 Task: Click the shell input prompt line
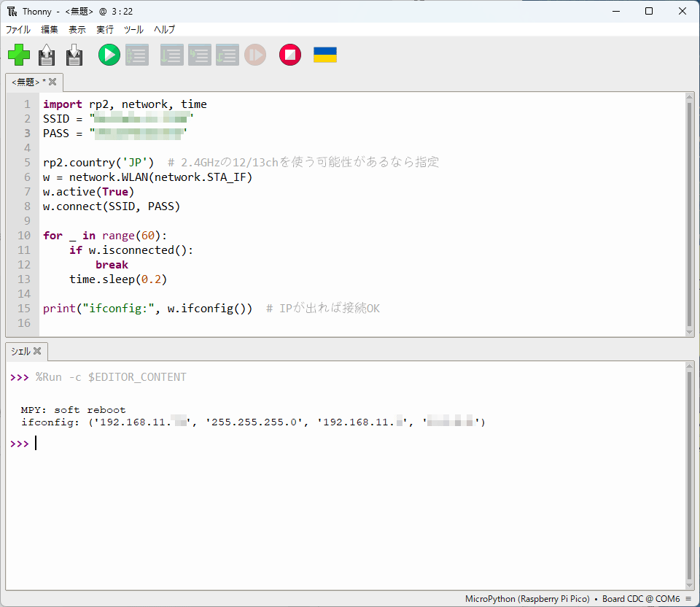point(346,444)
